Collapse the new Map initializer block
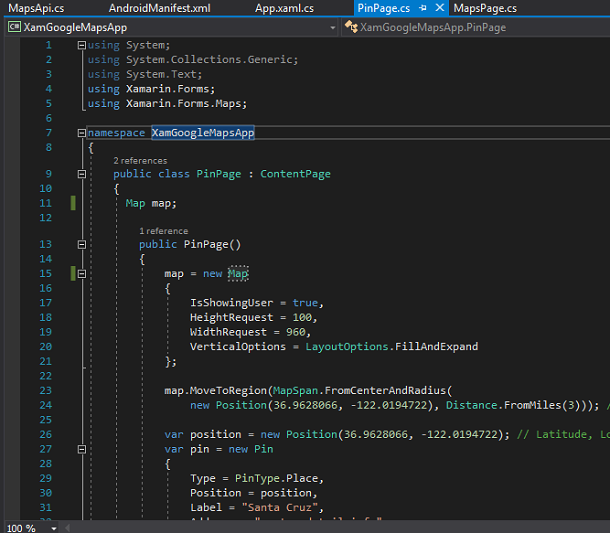The image size is (610, 533). coord(81,273)
